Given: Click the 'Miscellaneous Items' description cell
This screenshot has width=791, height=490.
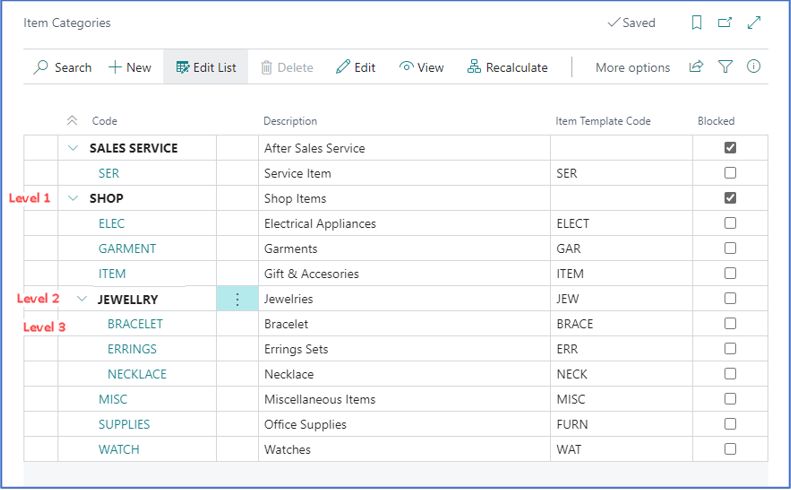Looking at the screenshot, I should coord(404,400).
